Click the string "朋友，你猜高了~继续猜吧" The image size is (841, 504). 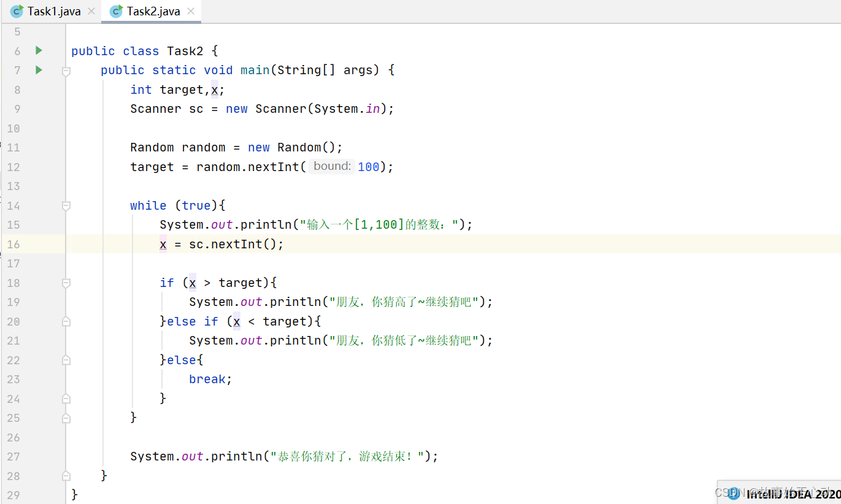pos(404,302)
